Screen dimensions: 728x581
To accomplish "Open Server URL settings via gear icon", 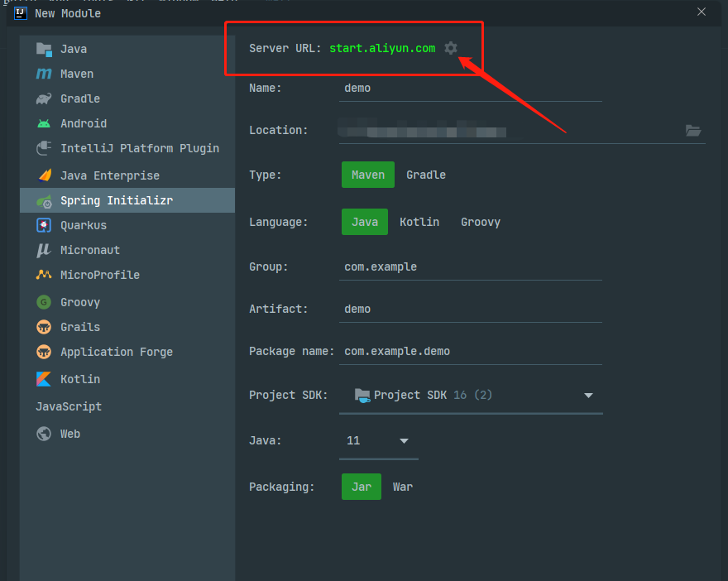I will pos(450,48).
